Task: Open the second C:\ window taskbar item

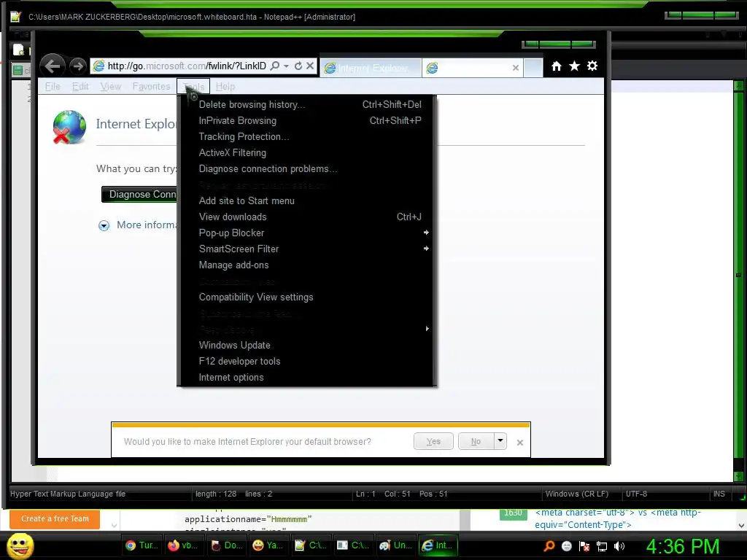Action: (352, 545)
